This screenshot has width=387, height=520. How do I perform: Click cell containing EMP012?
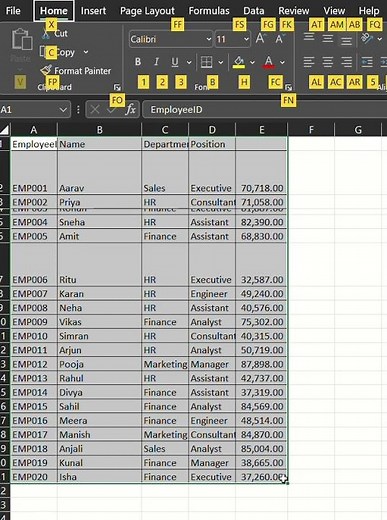34,364
